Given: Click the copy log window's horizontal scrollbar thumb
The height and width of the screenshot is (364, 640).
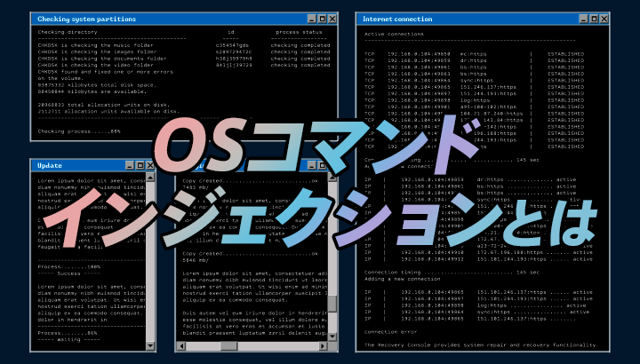Looking at the screenshot, I should coord(229,346).
